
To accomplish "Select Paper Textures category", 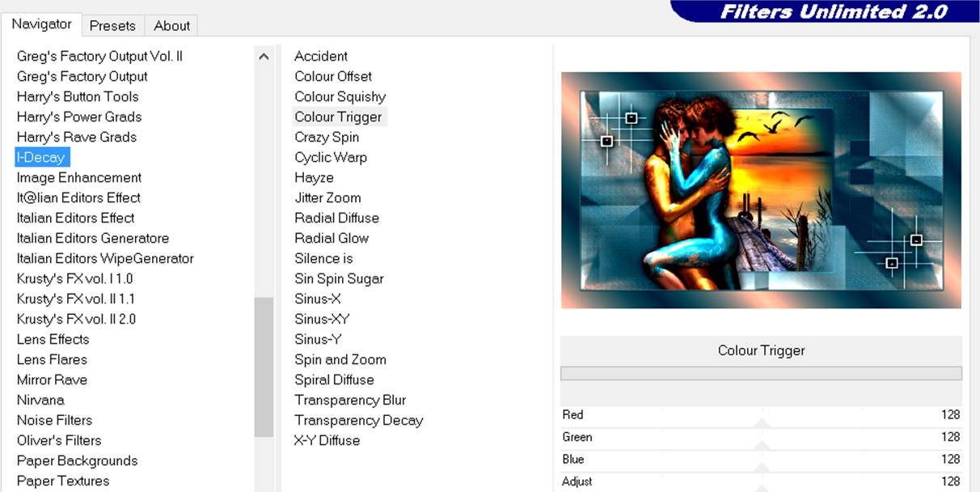I will (x=63, y=481).
